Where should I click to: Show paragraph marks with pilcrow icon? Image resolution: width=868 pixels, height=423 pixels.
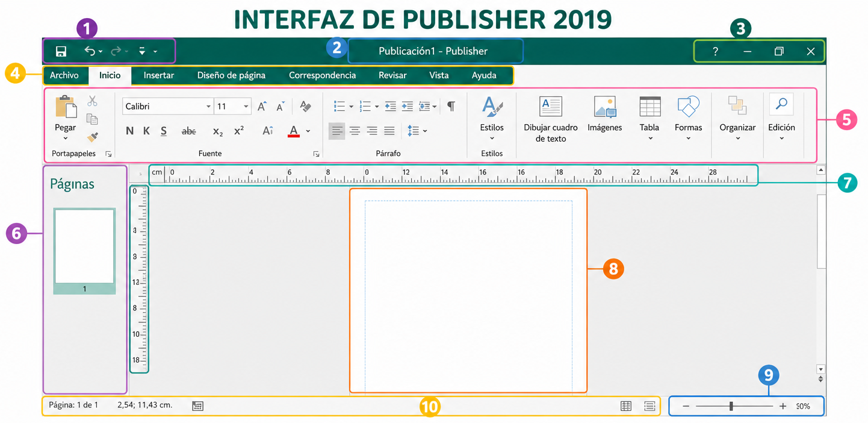(451, 106)
